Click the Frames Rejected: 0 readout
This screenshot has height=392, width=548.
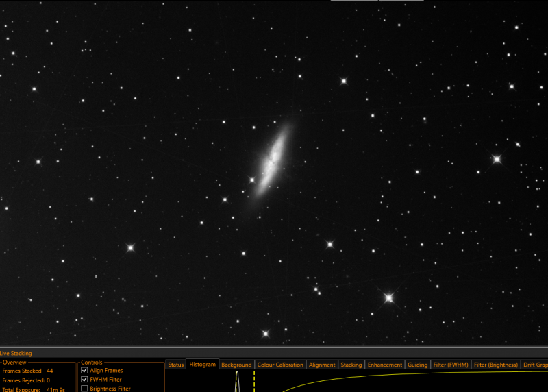(x=26, y=380)
